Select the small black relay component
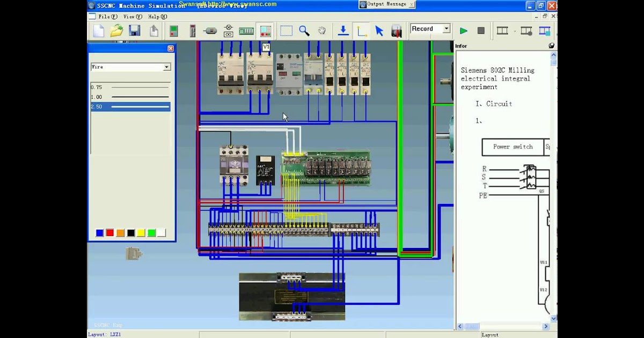644x338 pixels. (265, 170)
